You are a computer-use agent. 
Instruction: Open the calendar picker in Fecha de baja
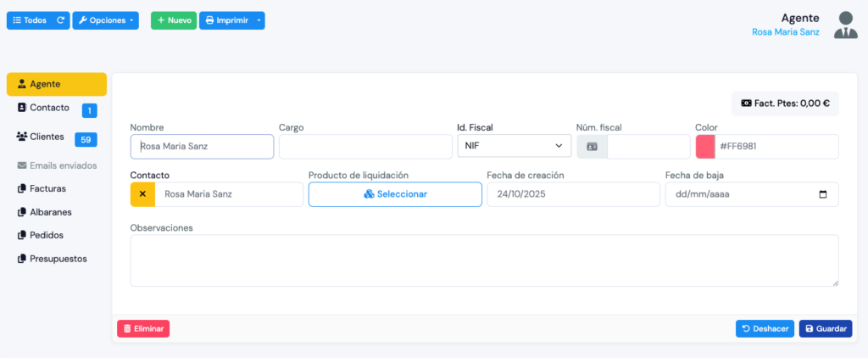click(x=822, y=194)
